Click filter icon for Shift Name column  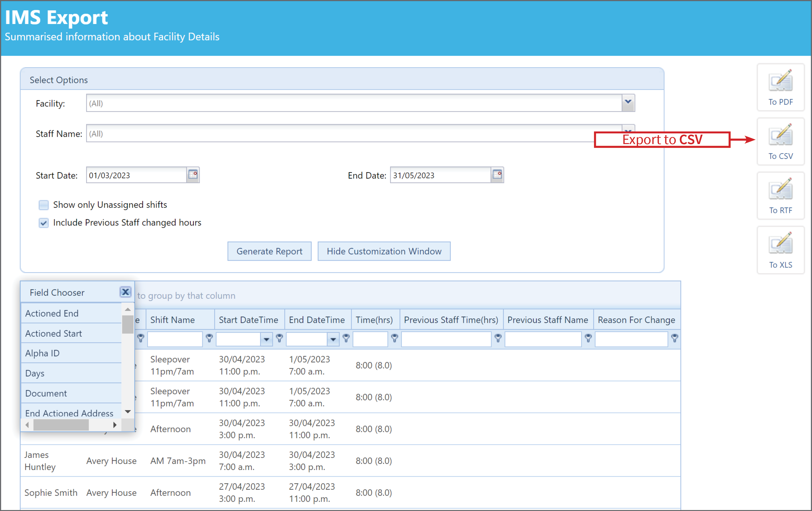coord(209,338)
